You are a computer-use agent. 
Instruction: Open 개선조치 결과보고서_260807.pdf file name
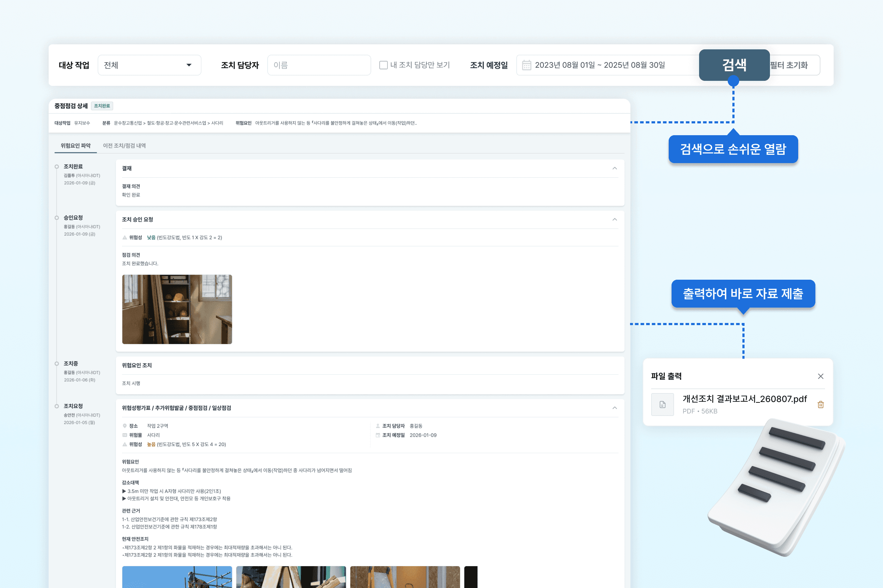(x=744, y=399)
